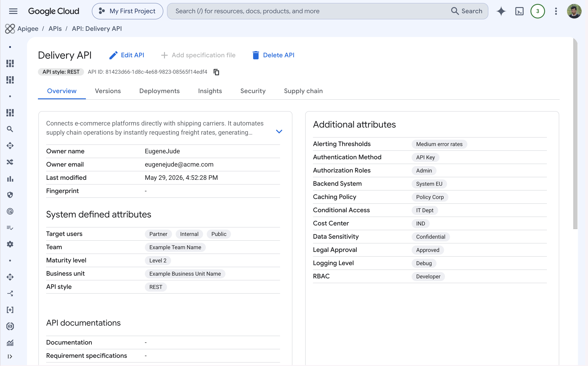Click the Policy Corp caching chip
Screen dimensions: 588x366
430,197
